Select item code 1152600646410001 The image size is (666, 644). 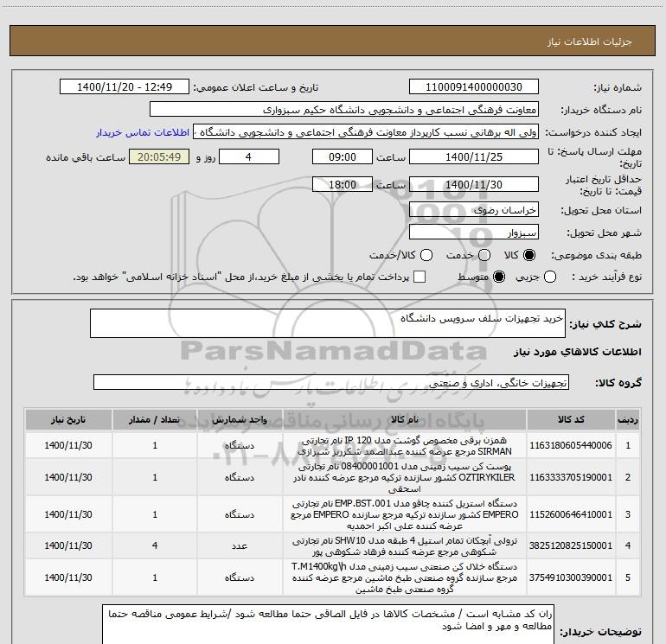click(x=571, y=514)
